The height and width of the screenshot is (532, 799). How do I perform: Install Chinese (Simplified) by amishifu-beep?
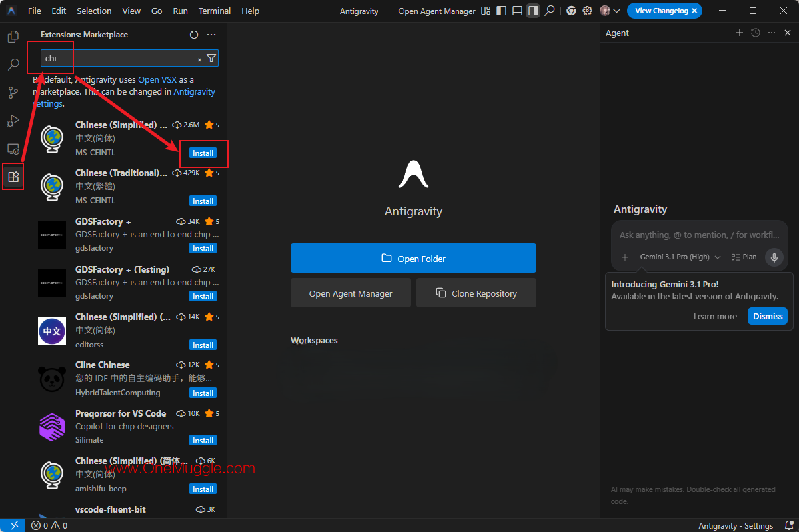pyautogui.click(x=203, y=489)
